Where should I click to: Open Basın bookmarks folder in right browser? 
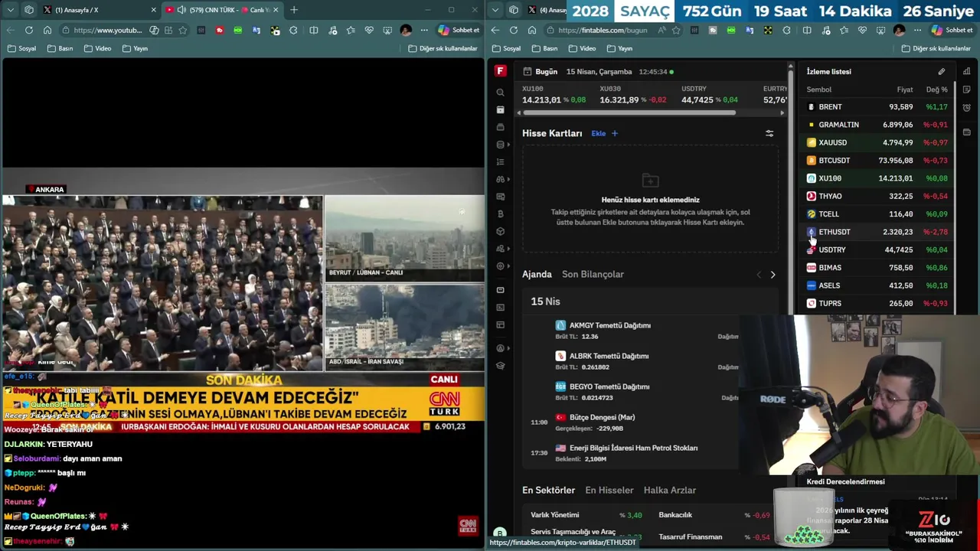544,48
